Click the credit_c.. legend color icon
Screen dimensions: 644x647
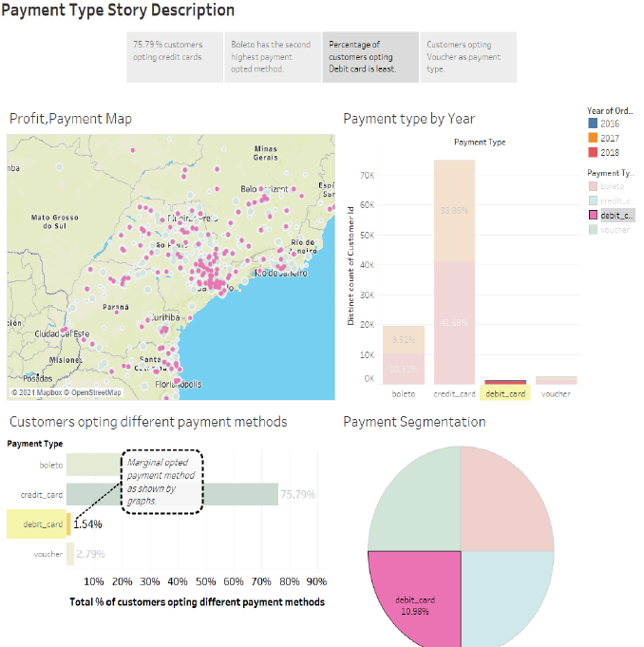(593, 200)
